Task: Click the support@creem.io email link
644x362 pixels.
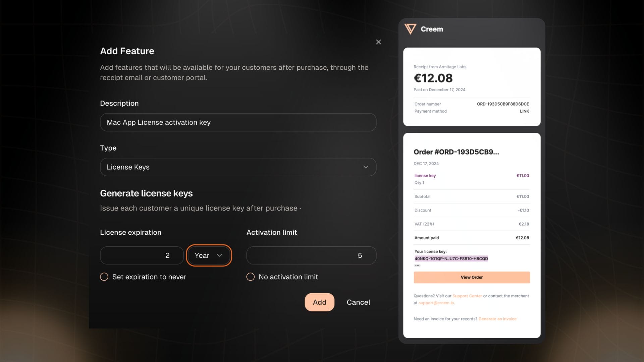Action: click(436, 303)
